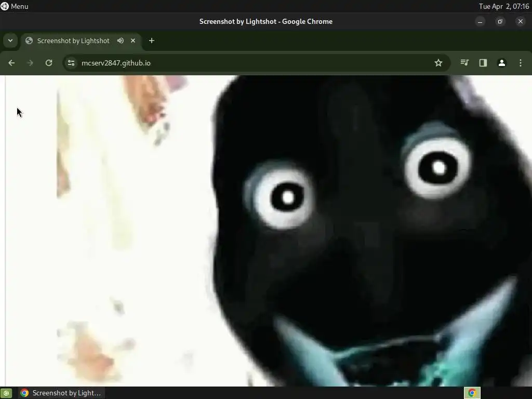Click Chrome icon in system tray
This screenshot has width=532, height=399.
pyautogui.click(x=472, y=393)
